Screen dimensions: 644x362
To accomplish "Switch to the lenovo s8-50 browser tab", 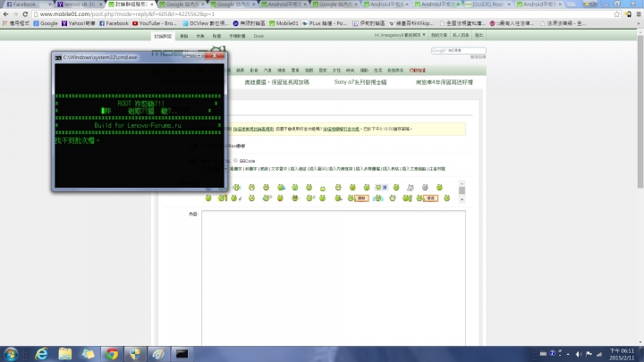I will point(80,4).
